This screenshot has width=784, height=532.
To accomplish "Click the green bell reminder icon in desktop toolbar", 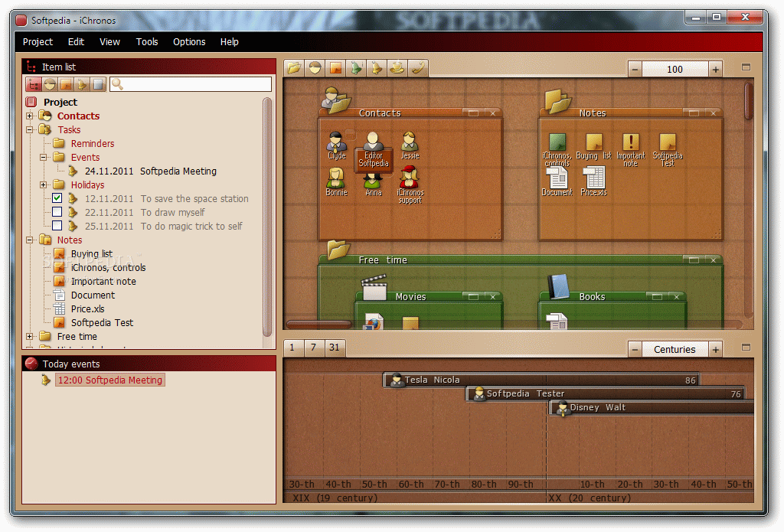I will [356, 68].
